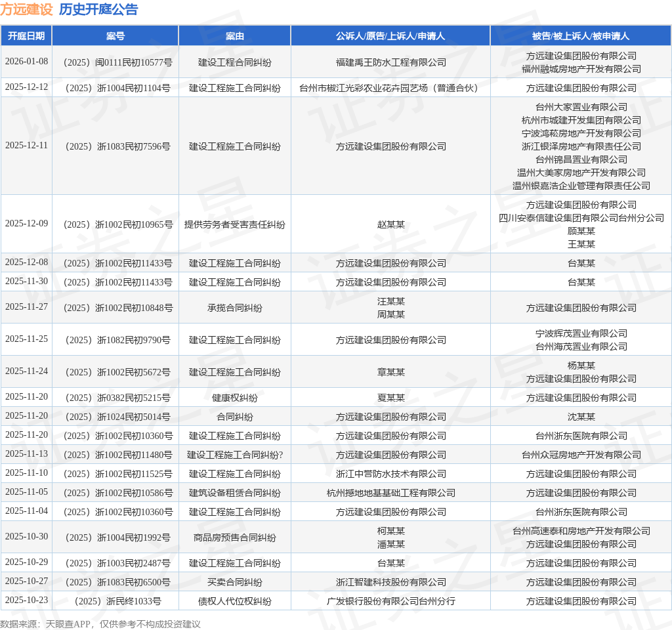Click case cause 健康权纠纷

point(235,398)
